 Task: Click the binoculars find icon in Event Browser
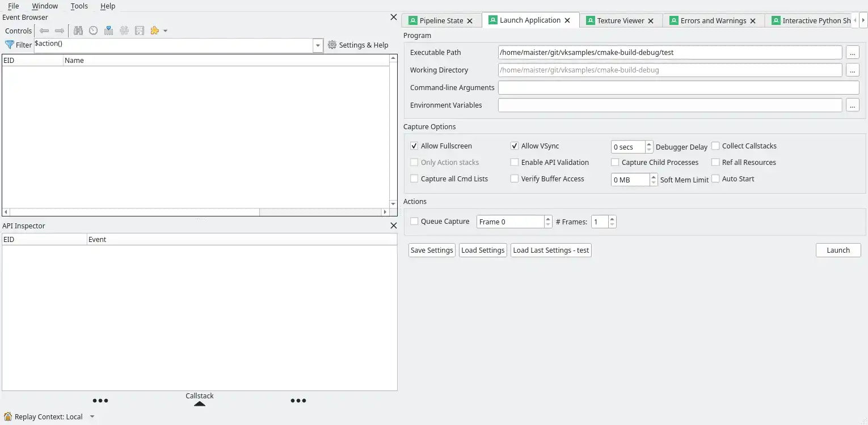[78, 31]
